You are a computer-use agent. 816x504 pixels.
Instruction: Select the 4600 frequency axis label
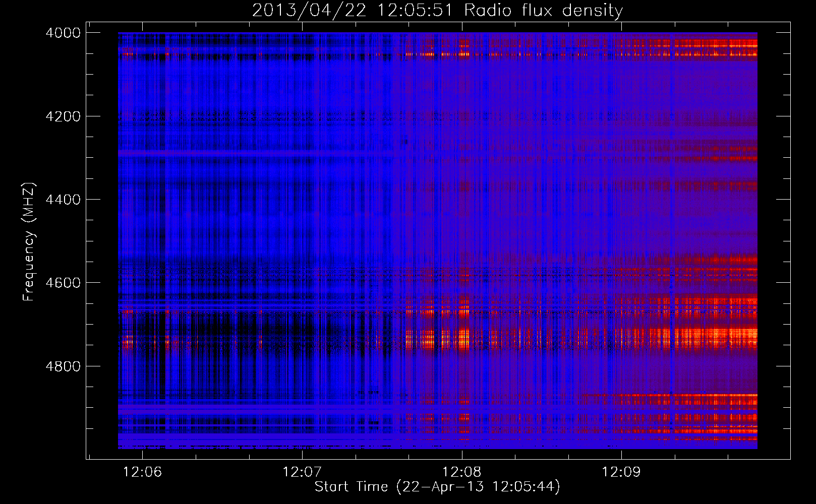(63, 283)
